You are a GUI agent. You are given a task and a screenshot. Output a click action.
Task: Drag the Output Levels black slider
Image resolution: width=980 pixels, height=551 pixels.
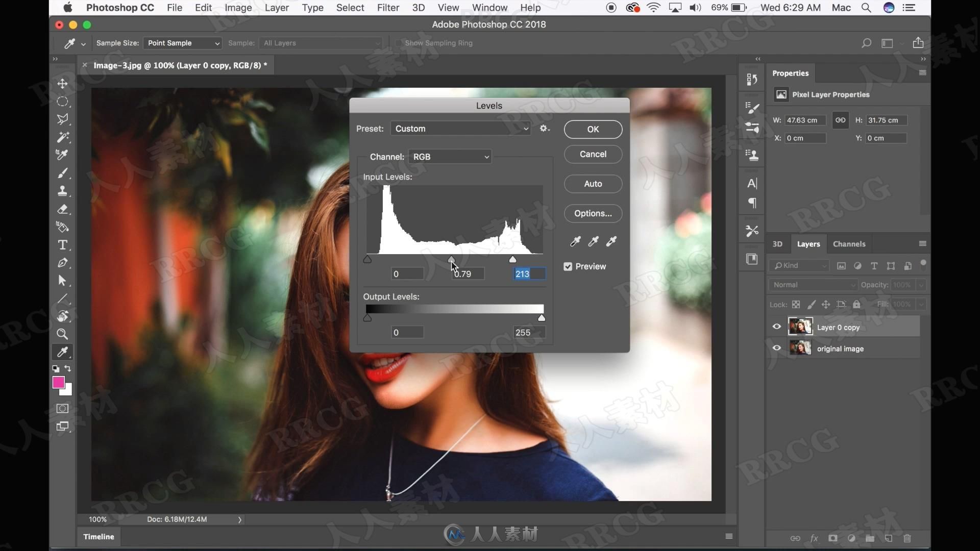pyautogui.click(x=367, y=317)
